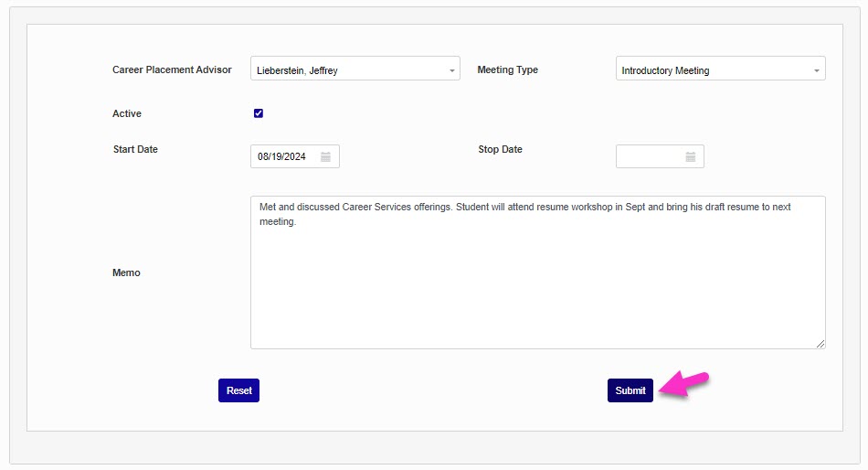The width and height of the screenshot is (868, 470).
Task: Open the Meeting Type dropdown
Action: click(720, 69)
